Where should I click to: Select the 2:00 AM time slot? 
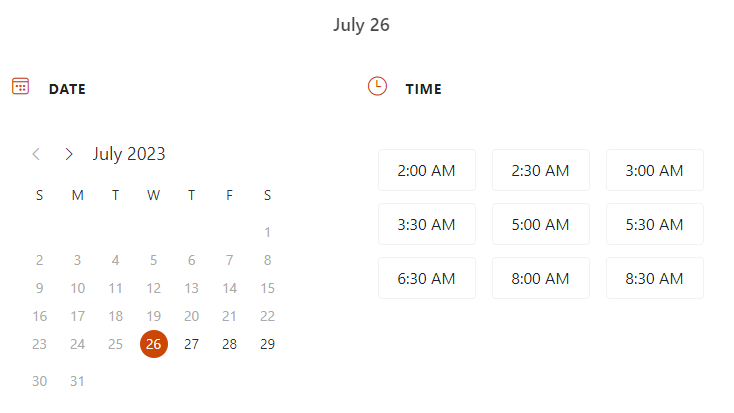427,170
